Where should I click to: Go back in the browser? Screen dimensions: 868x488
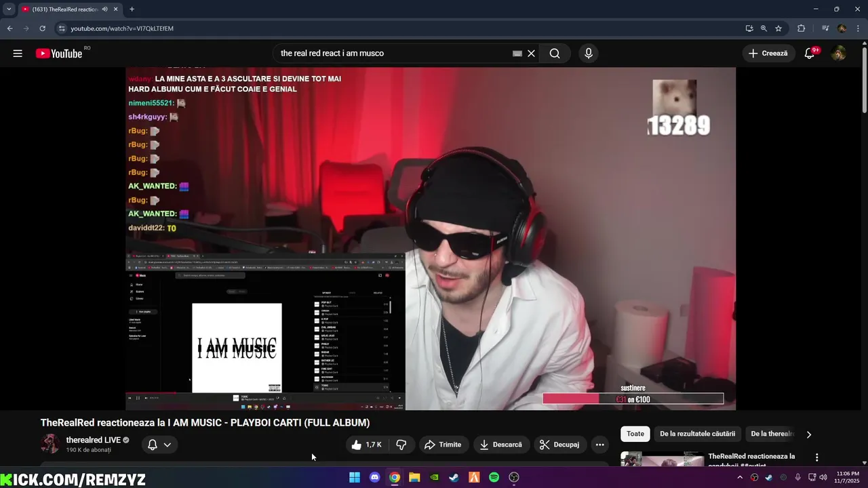tap(9, 28)
